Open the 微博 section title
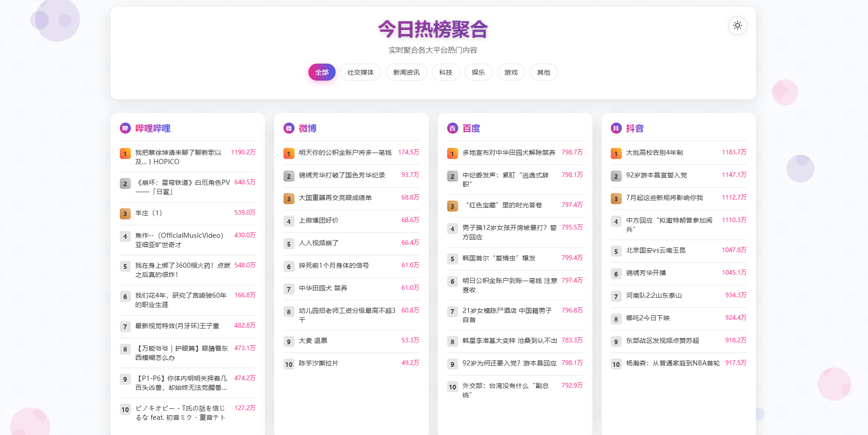This screenshot has width=868, height=435. coord(307,129)
